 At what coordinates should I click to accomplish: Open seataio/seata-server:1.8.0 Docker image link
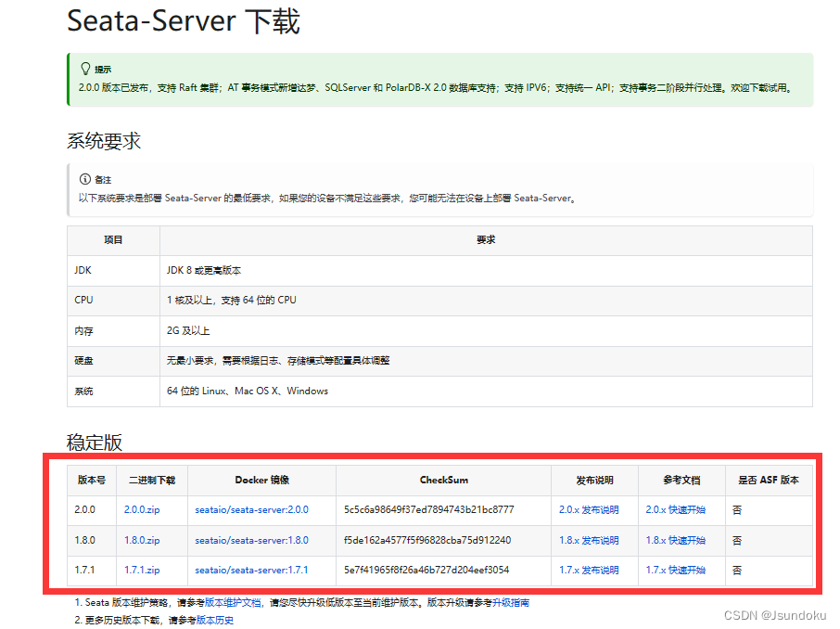252,541
